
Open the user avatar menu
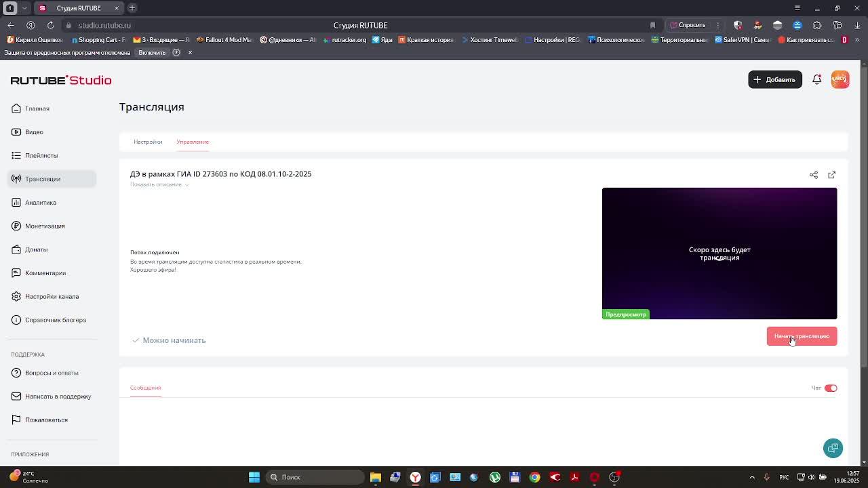click(840, 79)
